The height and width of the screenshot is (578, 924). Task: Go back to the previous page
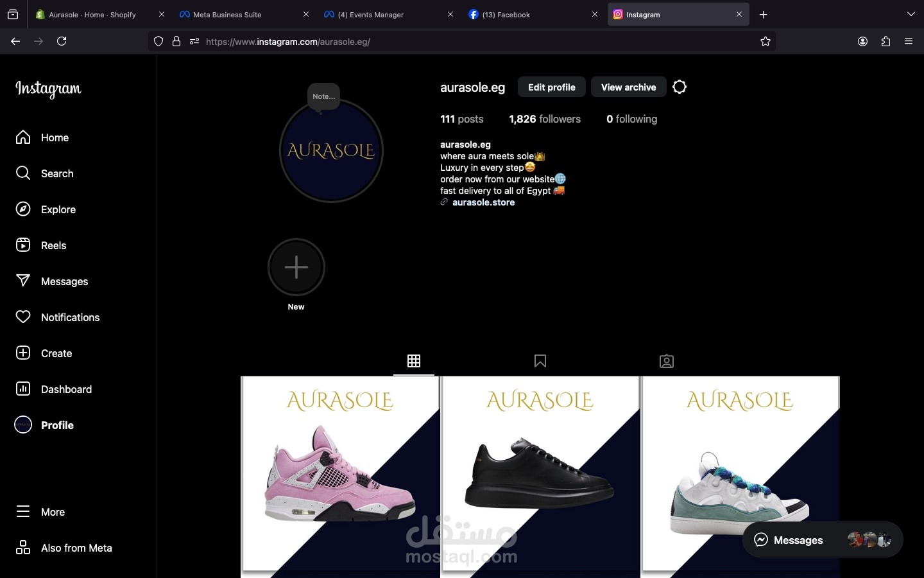[15, 41]
